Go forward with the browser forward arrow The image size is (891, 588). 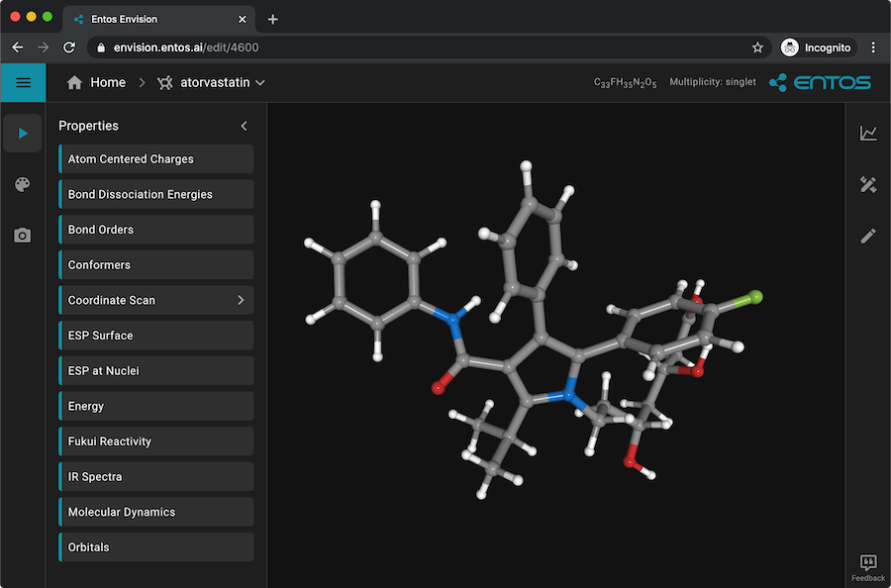coord(44,48)
